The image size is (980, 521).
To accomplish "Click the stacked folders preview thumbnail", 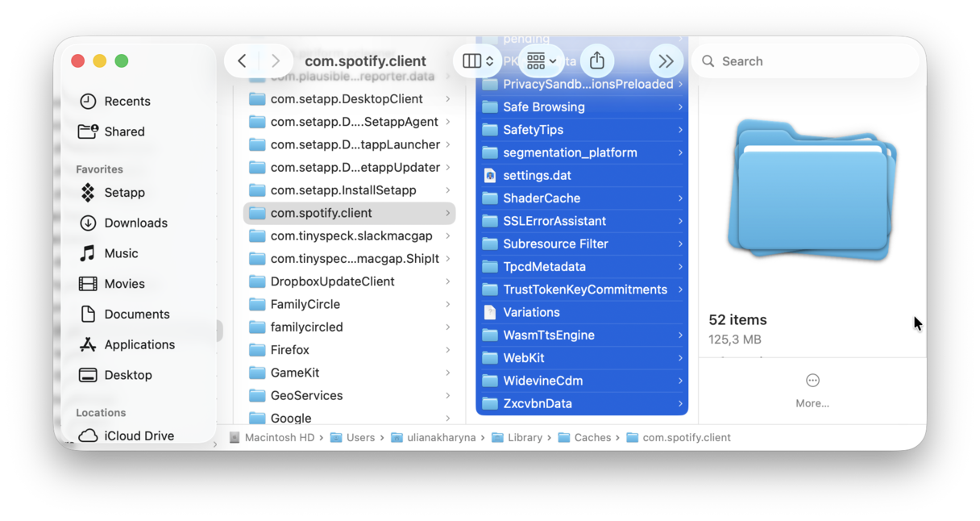I will 811,190.
